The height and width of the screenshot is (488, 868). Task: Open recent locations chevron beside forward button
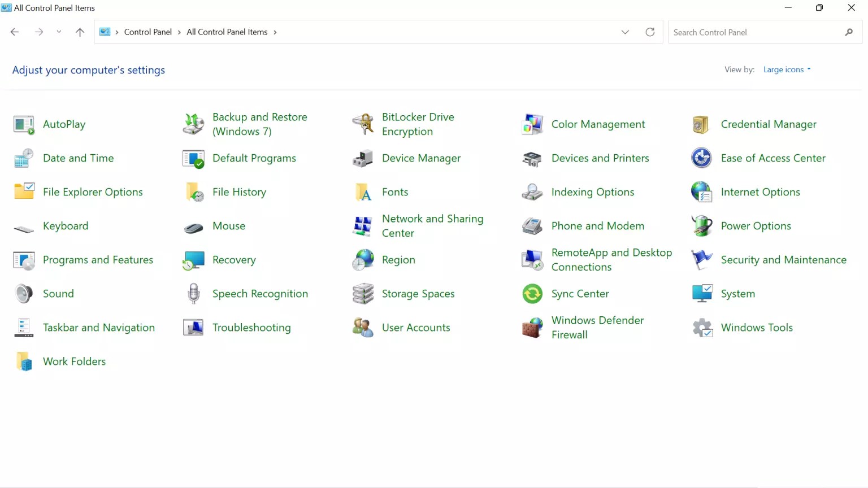(x=59, y=32)
